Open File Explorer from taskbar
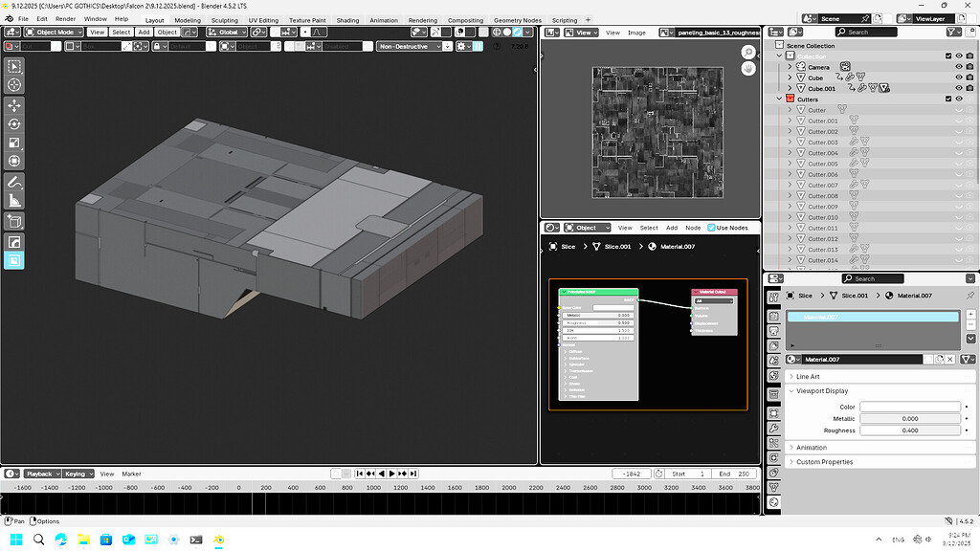Image resolution: width=980 pixels, height=551 pixels. point(83,540)
